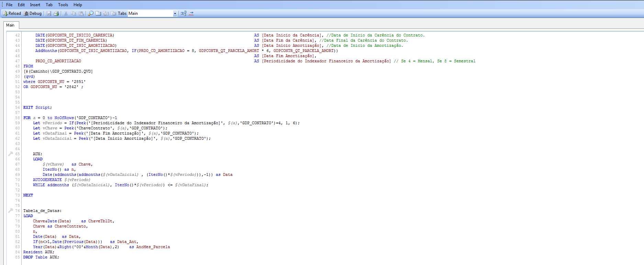Click the Reload script button
The height and width of the screenshot is (265, 644).
point(12,13)
